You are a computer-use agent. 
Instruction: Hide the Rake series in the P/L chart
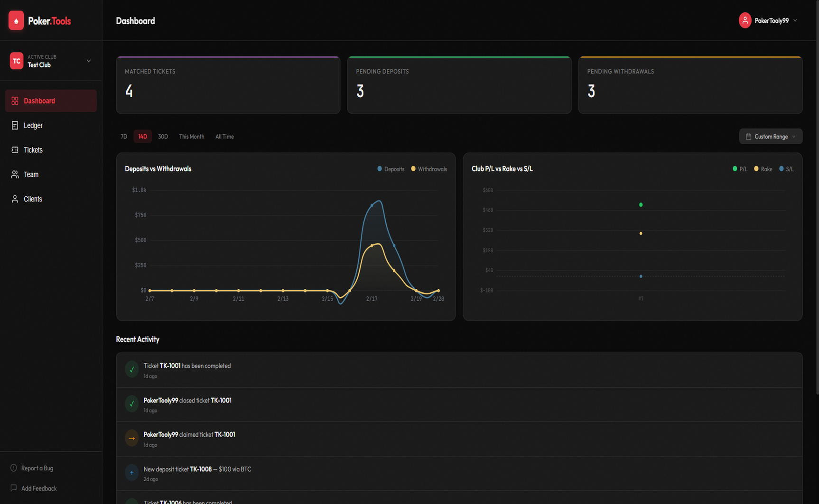coord(763,169)
